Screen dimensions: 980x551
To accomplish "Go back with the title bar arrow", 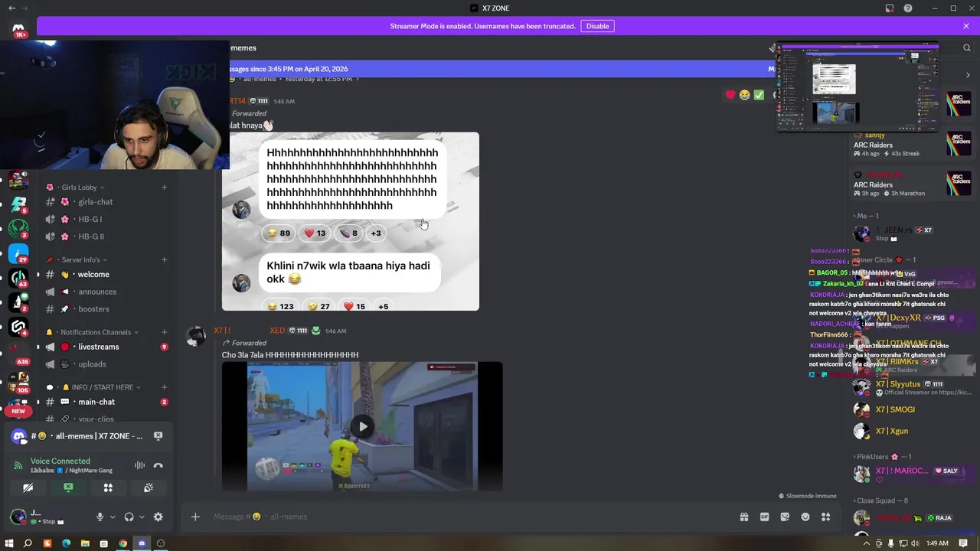I will (x=11, y=8).
